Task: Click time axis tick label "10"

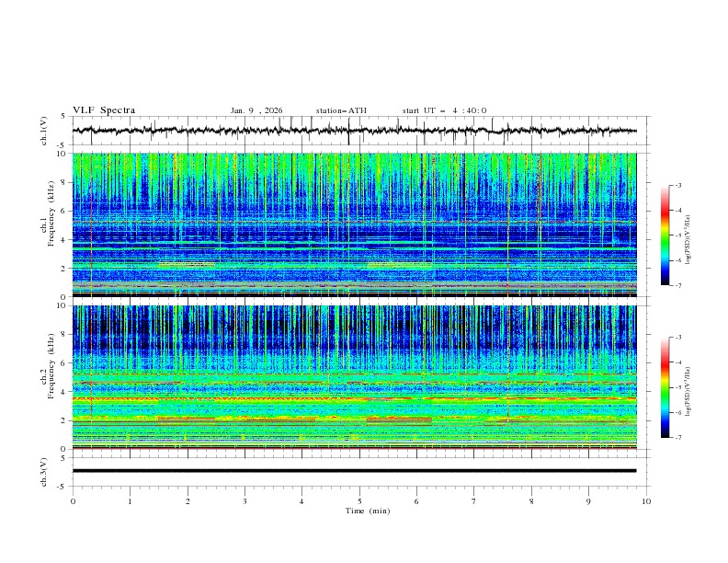Action: (x=646, y=501)
